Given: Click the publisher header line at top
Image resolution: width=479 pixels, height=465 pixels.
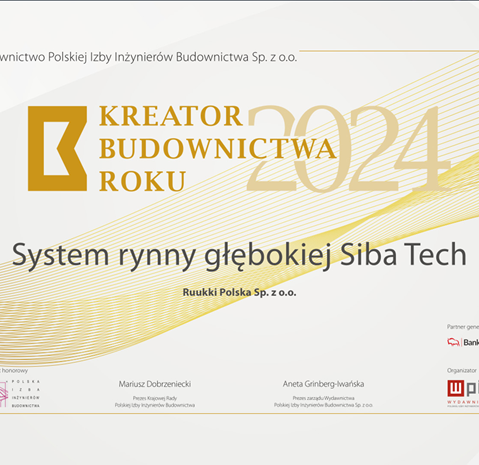Looking at the screenshot, I should (x=148, y=57).
